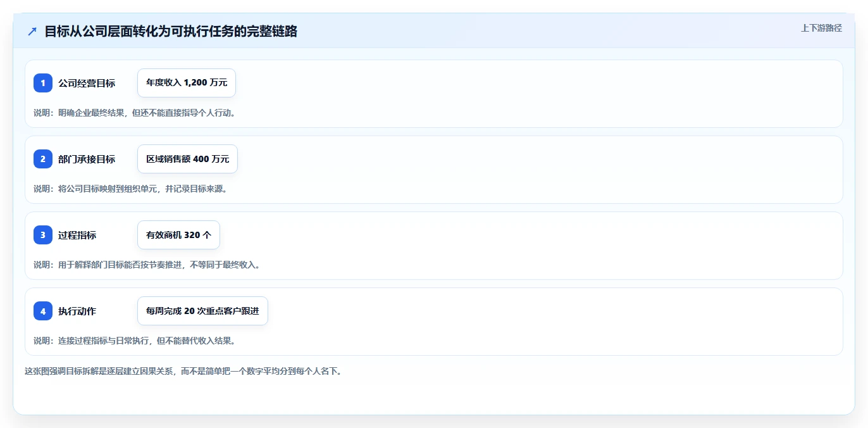Click step number 1 badge
The image size is (868, 428).
pyautogui.click(x=43, y=83)
